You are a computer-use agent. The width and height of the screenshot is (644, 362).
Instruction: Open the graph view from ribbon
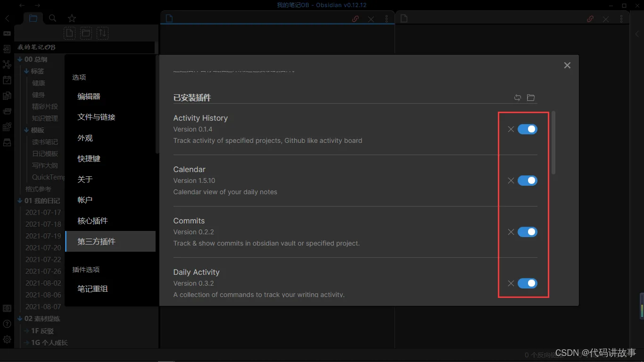(7, 65)
